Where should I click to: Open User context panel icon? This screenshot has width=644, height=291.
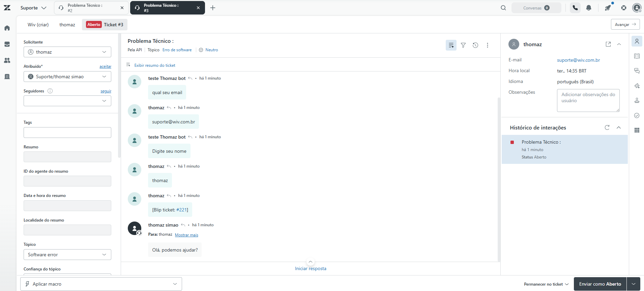(637, 41)
